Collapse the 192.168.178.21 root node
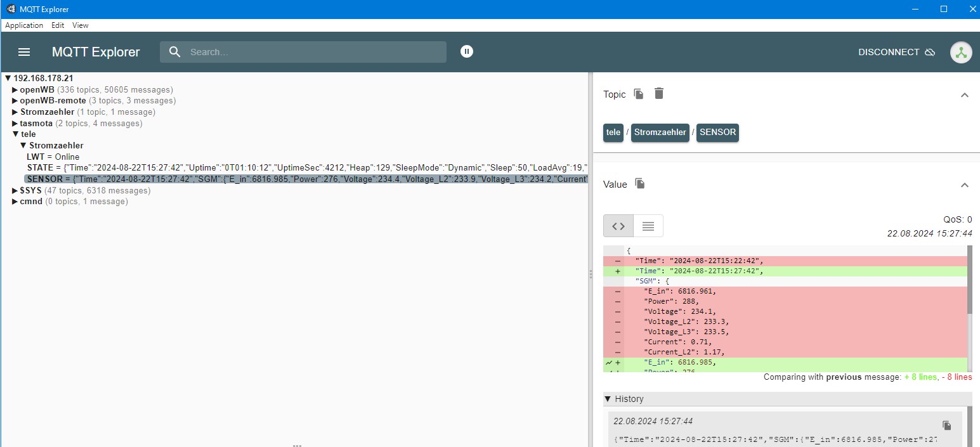The image size is (980, 447). pyautogui.click(x=8, y=78)
